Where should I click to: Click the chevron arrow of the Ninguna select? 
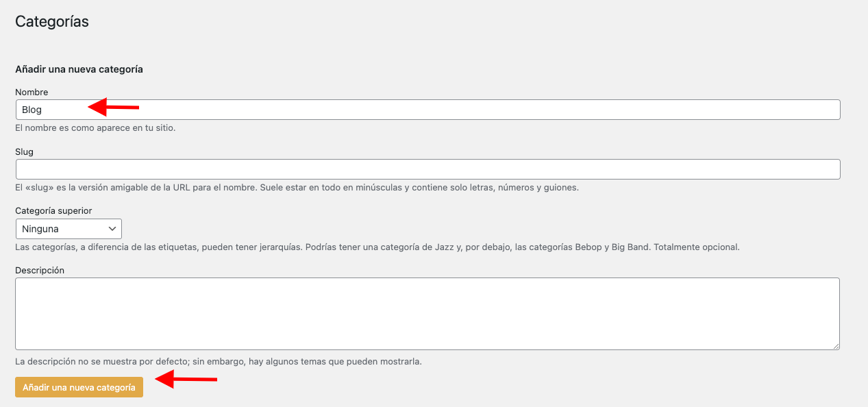[112, 229]
